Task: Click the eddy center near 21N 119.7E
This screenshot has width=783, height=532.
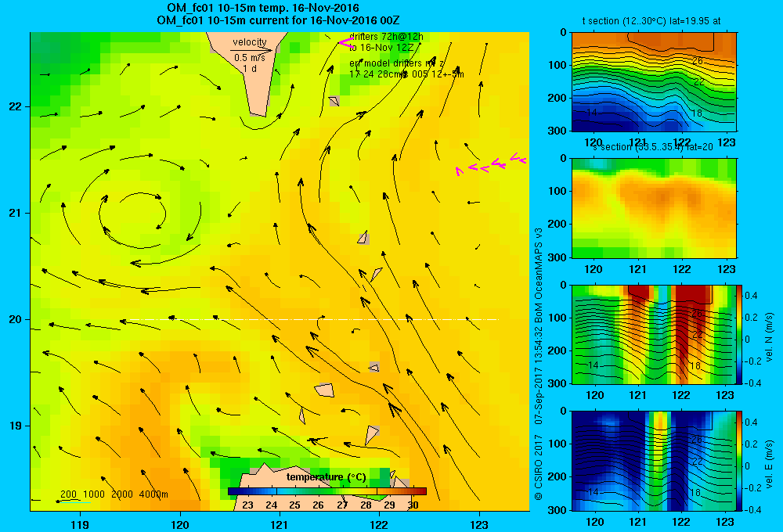Action: [143, 214]
